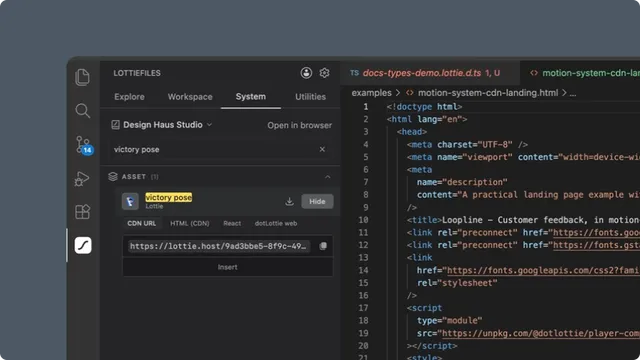Click the victory pose asset thumbnail
The height and width of the screenshot is (360, 640).
click(x=130, y=201)
